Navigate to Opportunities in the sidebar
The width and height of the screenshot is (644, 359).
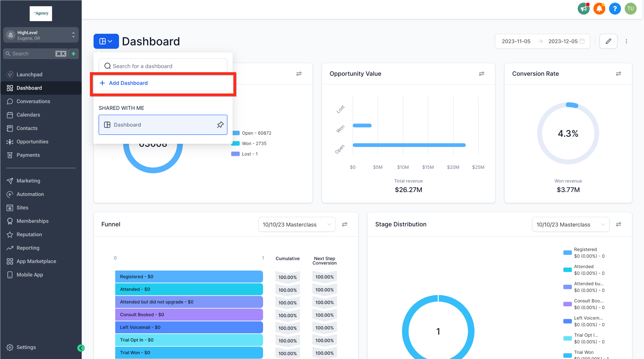tap(32, 141)
